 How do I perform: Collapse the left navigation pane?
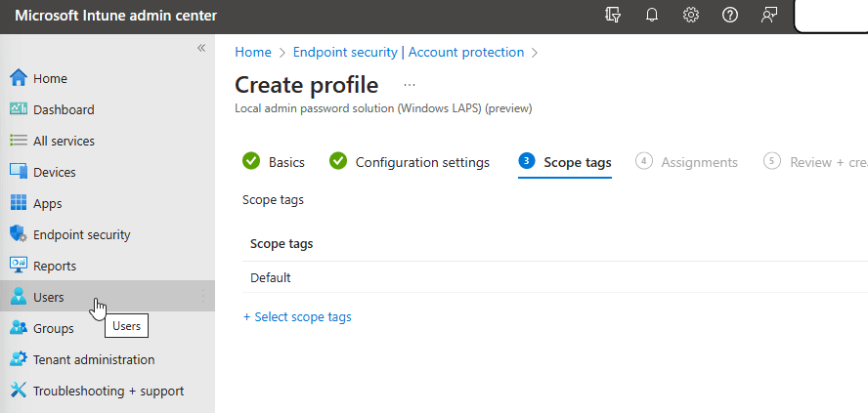(x=201, y=48)
